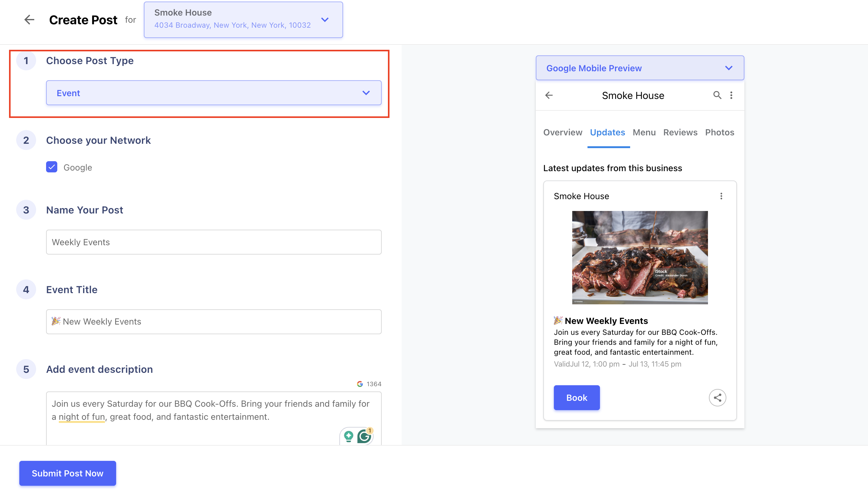
Task: Open the Event post type dropdown
Action: [x=214, y=93]
